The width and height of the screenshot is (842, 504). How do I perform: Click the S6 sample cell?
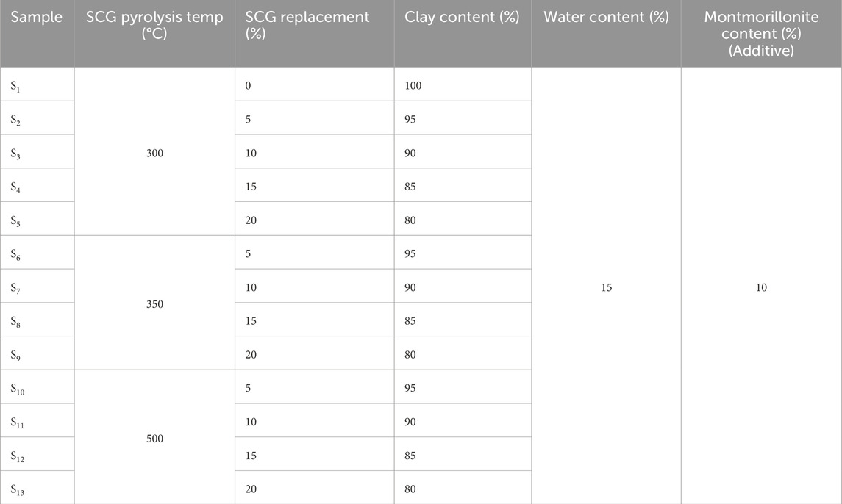click(x=17, y=254)
